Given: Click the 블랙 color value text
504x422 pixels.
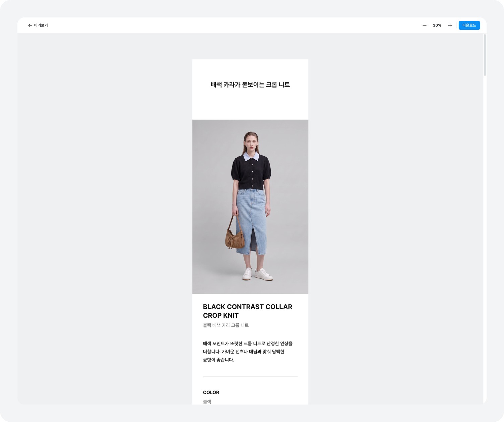Looking at the screenshot, I should tap(207, 402).
